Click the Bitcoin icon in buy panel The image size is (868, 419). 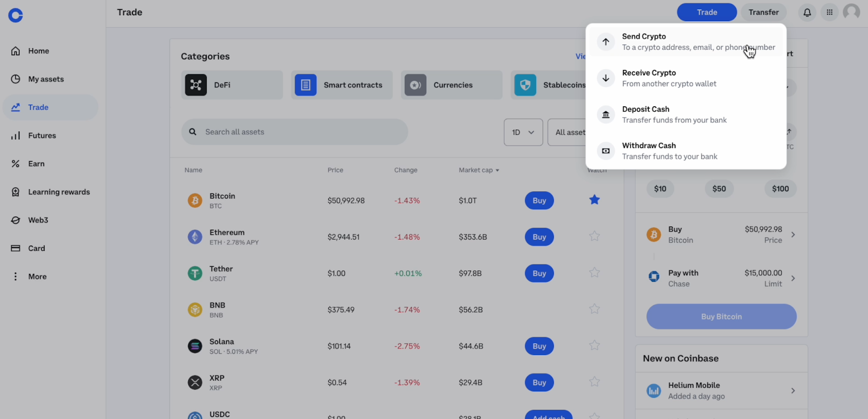coord(654,235)
